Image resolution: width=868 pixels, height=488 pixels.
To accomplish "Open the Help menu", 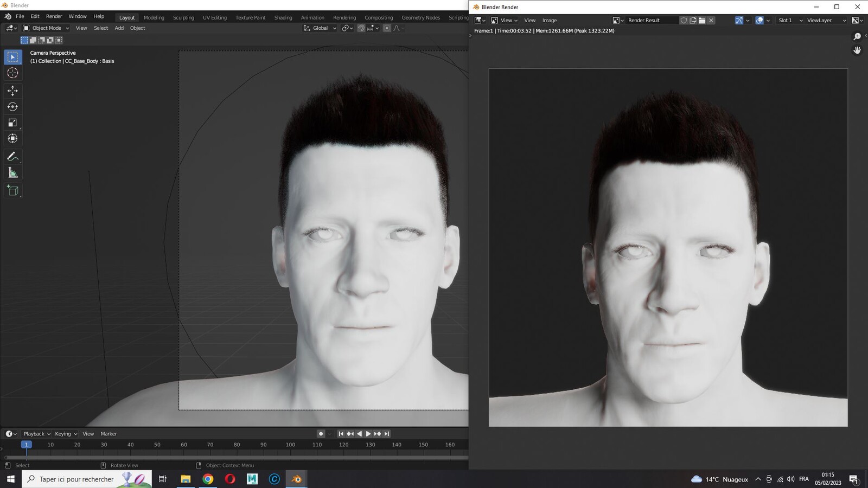I will (x=99, y=17).
